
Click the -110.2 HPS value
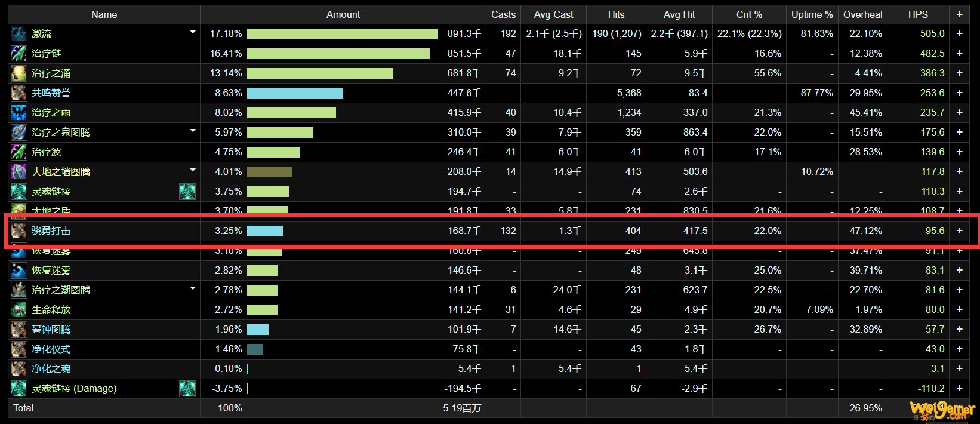pyautogui.click(x=931, y=389)
